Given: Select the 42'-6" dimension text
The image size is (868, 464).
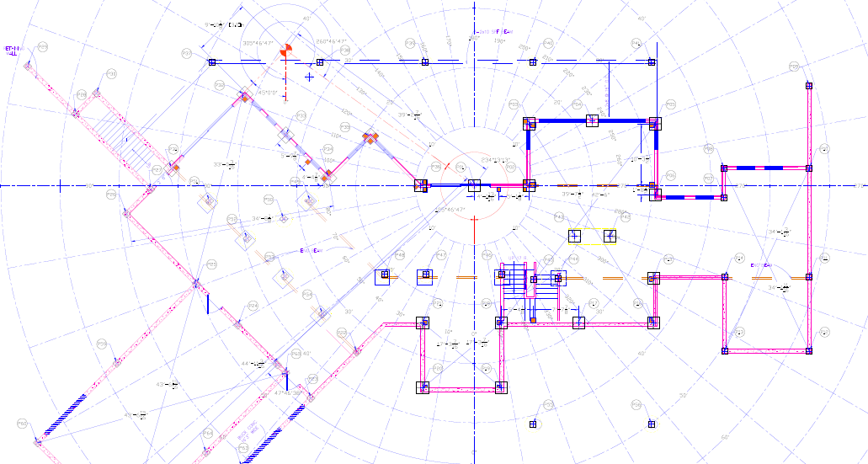Looking at the screenshot, I should tap(600, 195).
